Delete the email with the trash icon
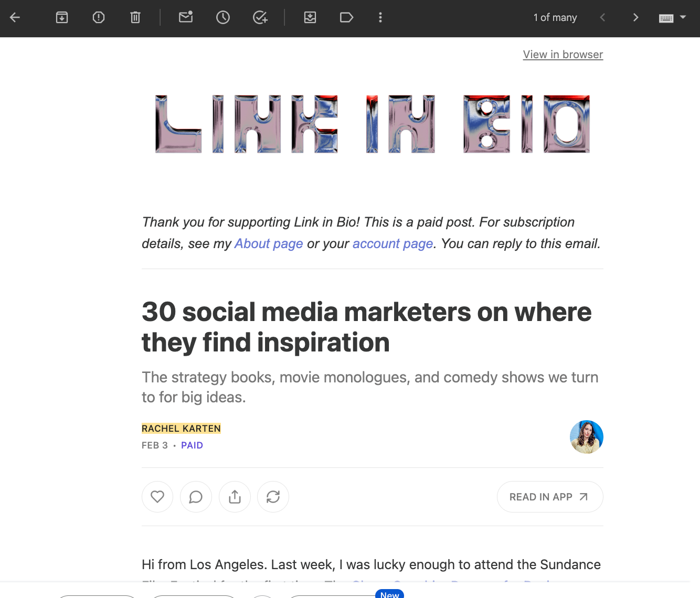The height and width of the screenshot is (598, 700). click(135, 17)
